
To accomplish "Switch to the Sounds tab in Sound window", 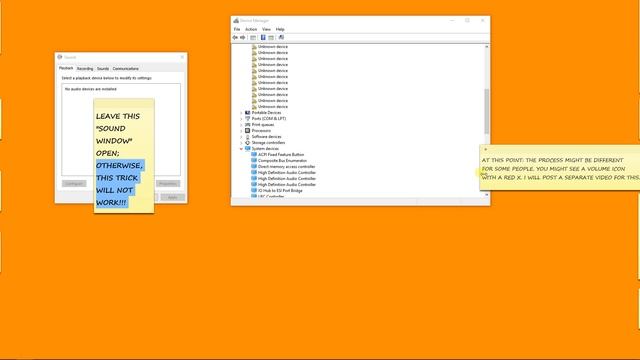I will pyautogui.click(x=103, y=69).
